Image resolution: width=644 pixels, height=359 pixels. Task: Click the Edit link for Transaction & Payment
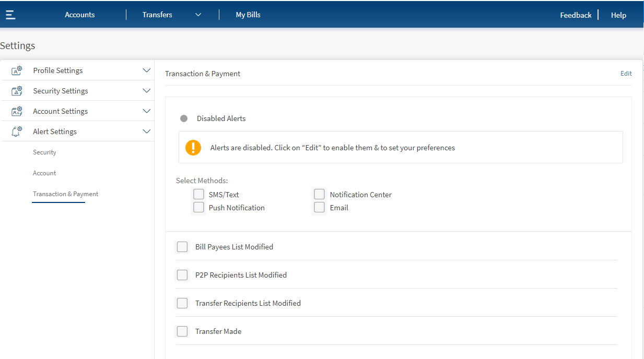click(x=626, y=74)
